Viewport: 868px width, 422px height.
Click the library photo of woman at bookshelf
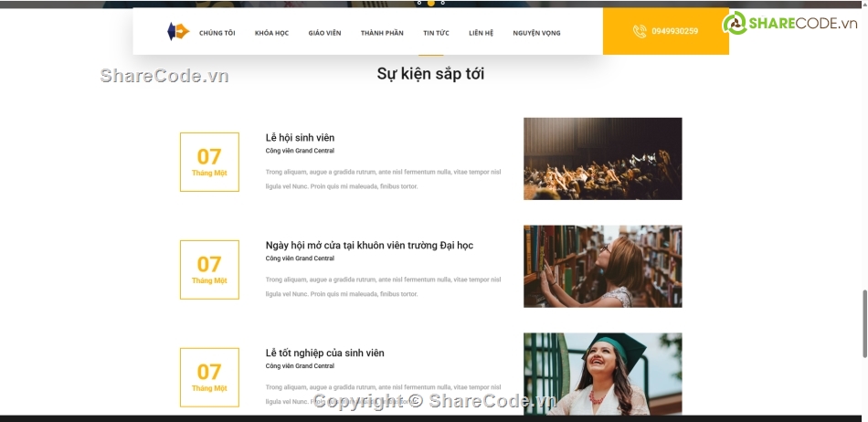[603, 266]
